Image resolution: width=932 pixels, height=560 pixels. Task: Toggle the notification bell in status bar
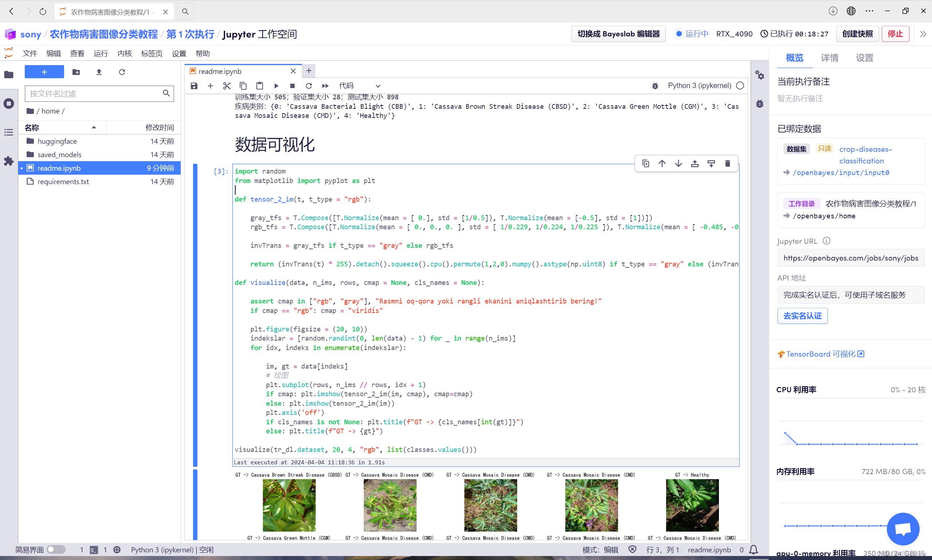754,550
